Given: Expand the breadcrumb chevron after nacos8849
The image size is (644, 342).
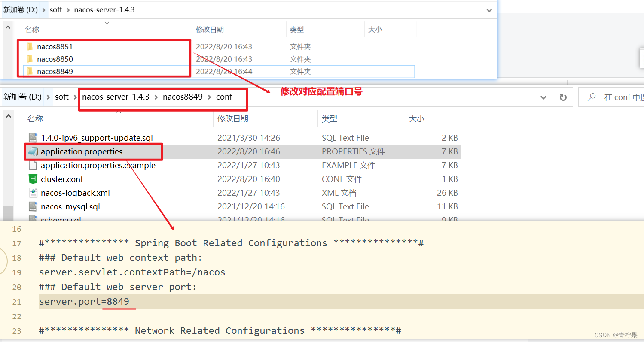Looking at the screenshot, I should [x=210, y=97].
